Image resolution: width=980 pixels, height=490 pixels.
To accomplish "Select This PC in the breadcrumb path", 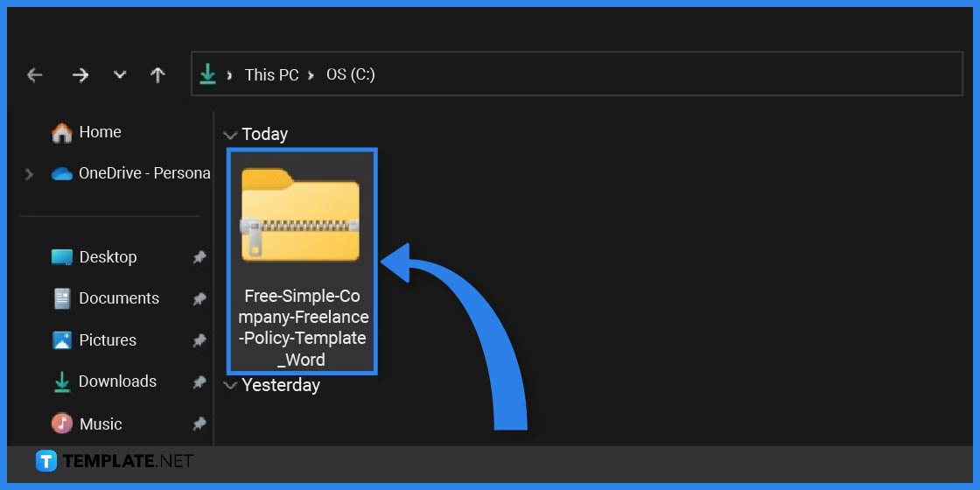I will 271,74.
